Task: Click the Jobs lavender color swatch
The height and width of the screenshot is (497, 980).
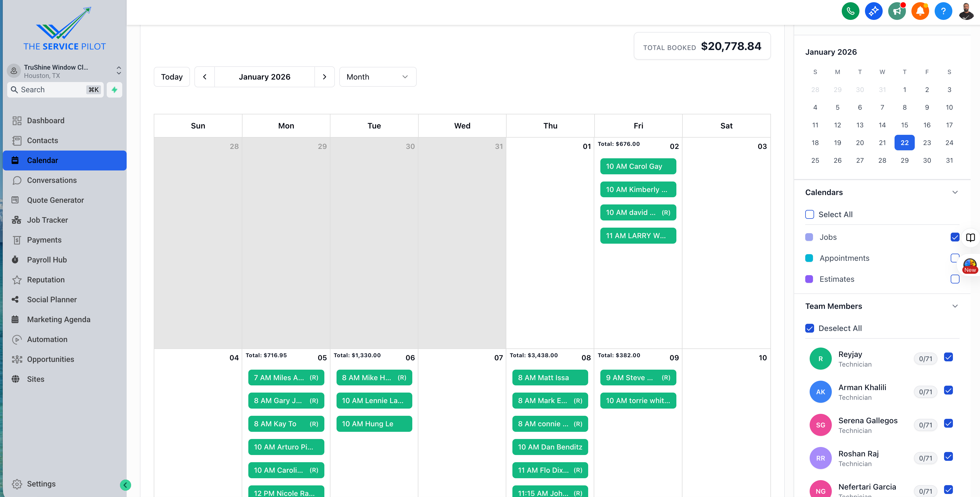Action: [x=809, y=238]
